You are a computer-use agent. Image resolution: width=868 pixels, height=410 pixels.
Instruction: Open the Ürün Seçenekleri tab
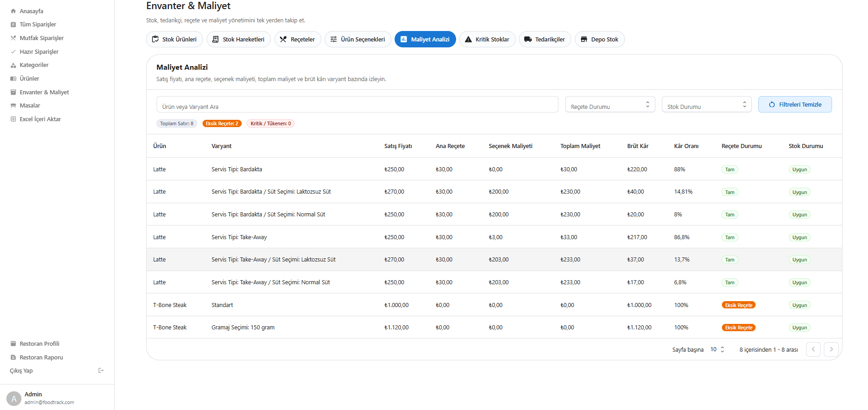coord(358,39)
